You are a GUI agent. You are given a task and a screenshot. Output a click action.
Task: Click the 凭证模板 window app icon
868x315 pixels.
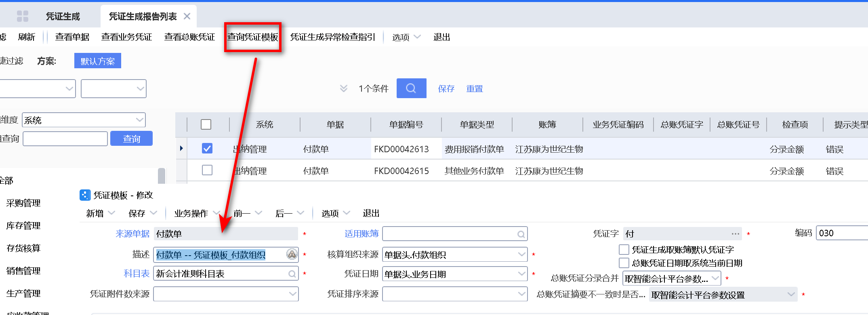tap(85, 195)
